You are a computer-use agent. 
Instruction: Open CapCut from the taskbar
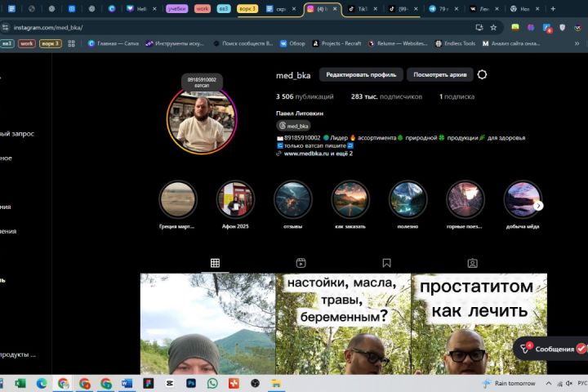(170, 383)
